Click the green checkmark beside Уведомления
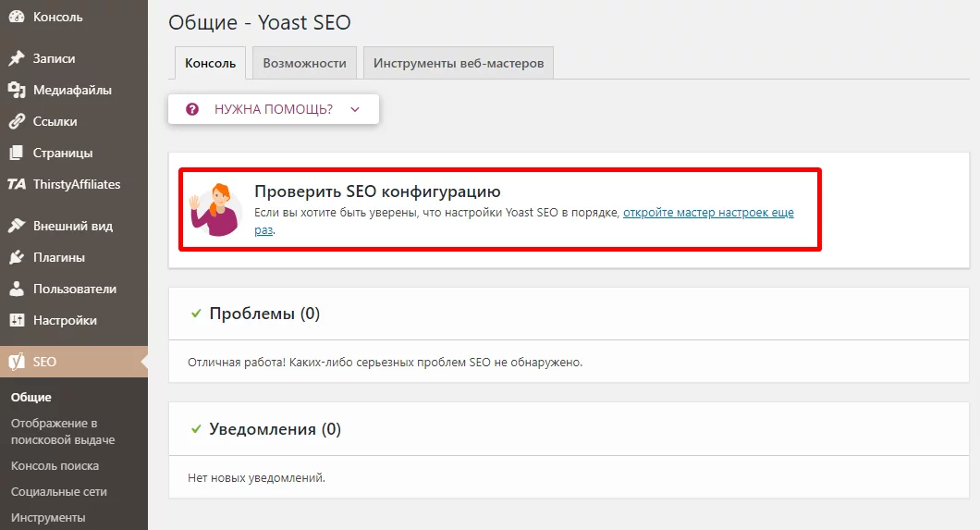Image resolution: width=980 pixels, height=530 pixels. [x=196, y=429]
